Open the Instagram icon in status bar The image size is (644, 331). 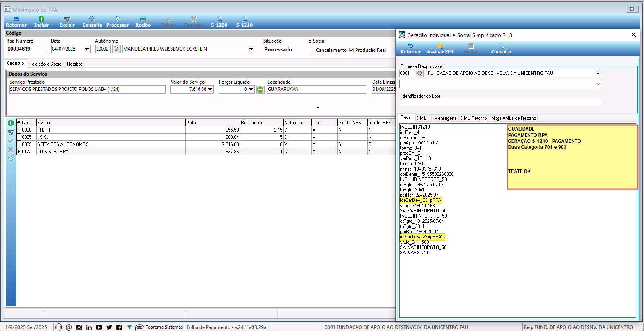pyautogui.click(x=79, y=327)
